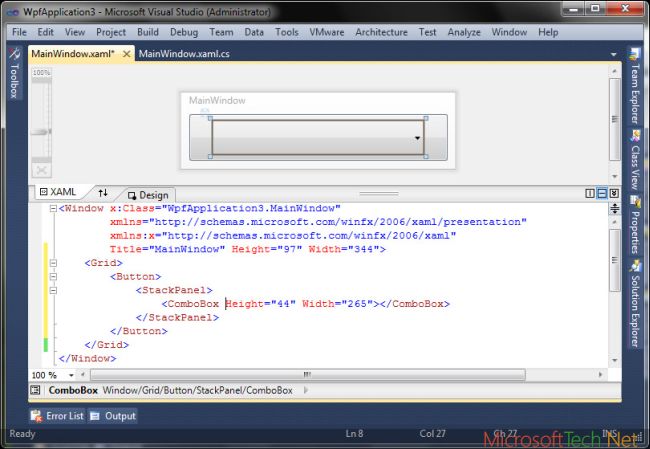Expand the tag path navigator arrow

point(306,390)
